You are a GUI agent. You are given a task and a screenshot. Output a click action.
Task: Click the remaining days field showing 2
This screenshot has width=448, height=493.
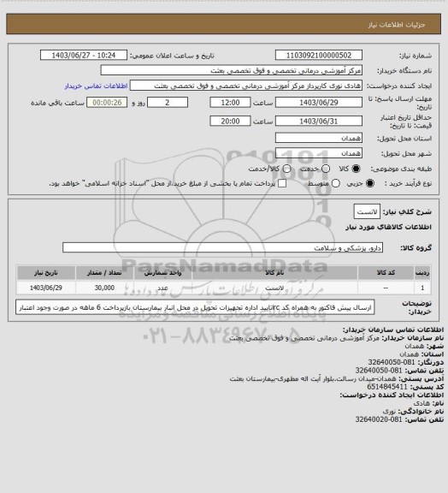point(168,103)
